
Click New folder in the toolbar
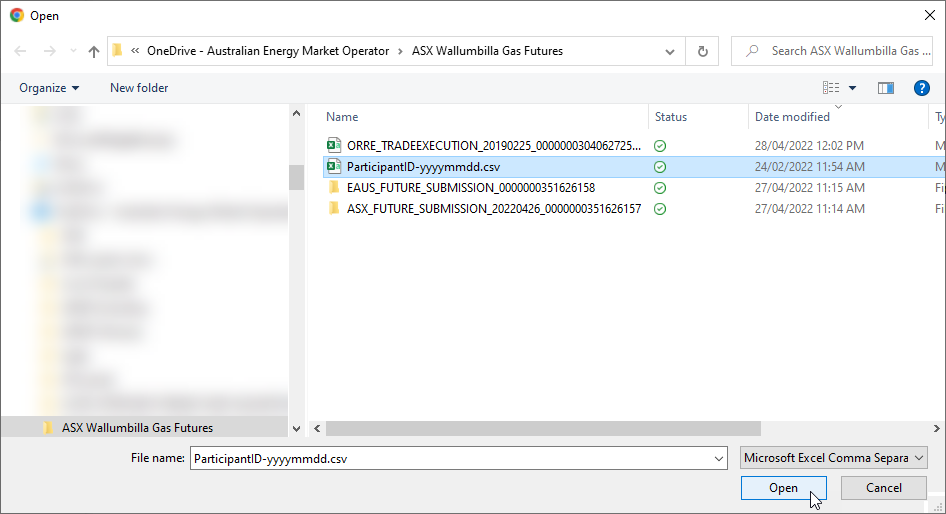pos(139,88)
